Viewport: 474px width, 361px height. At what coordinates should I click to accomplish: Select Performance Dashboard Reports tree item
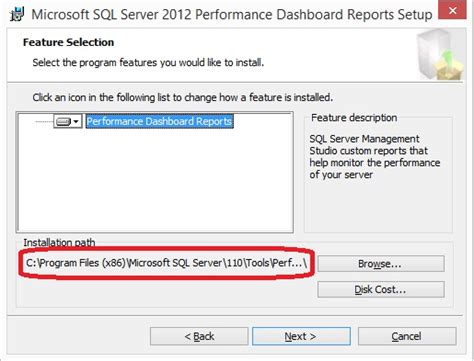pos(159,121)
